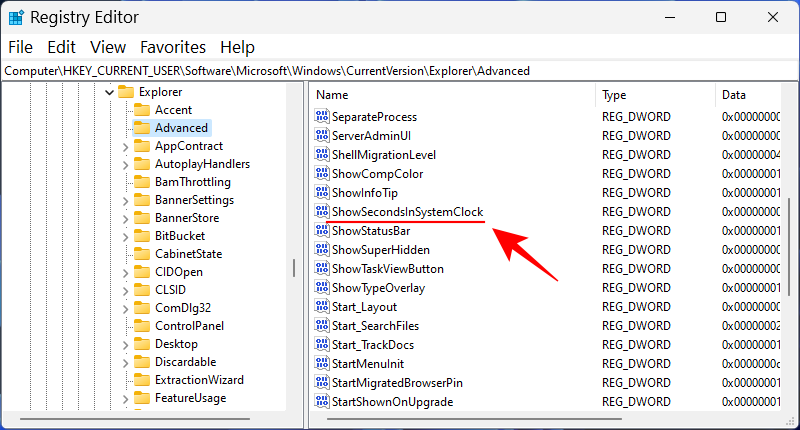
Task: Click the Start_Layout value icon
Action: 321,306
